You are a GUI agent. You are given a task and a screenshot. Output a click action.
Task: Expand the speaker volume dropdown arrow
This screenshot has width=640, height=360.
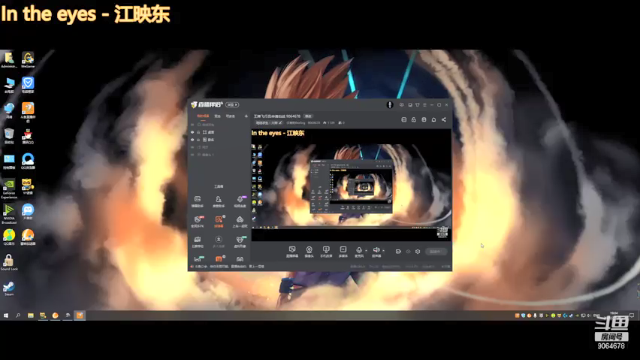pyautogui.click(x=383, y=250)
